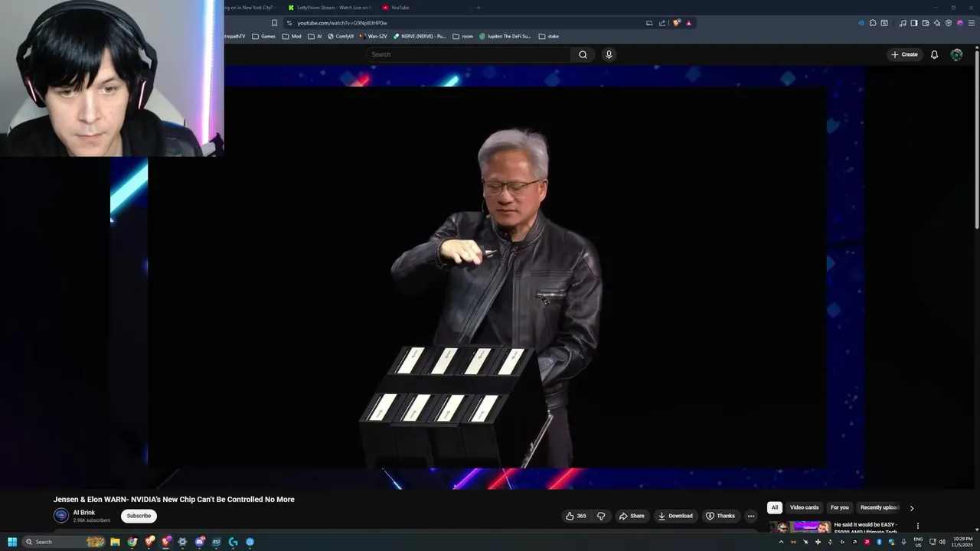This screenshot has height=551, width=980.
Task: Open Wan-S2V bookmark
Action: coord(374,36)
